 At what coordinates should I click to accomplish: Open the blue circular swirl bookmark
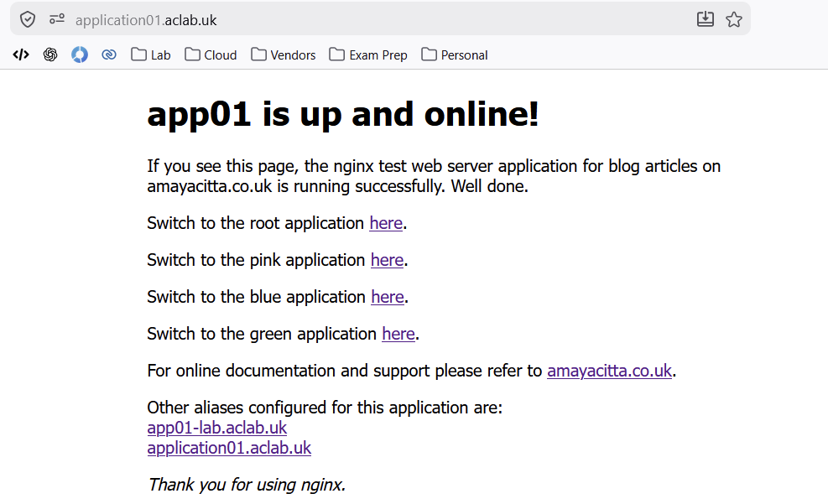click(x=80, y=55)
